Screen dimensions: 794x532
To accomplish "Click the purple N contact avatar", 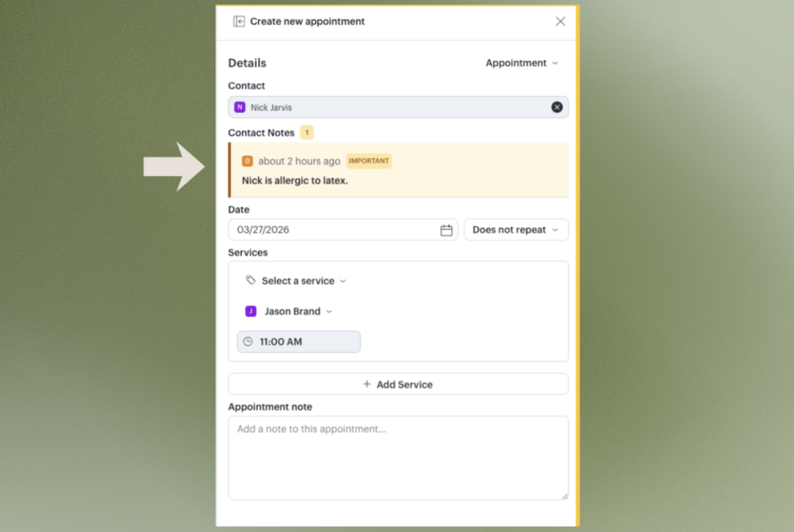I will coord(240,107).
